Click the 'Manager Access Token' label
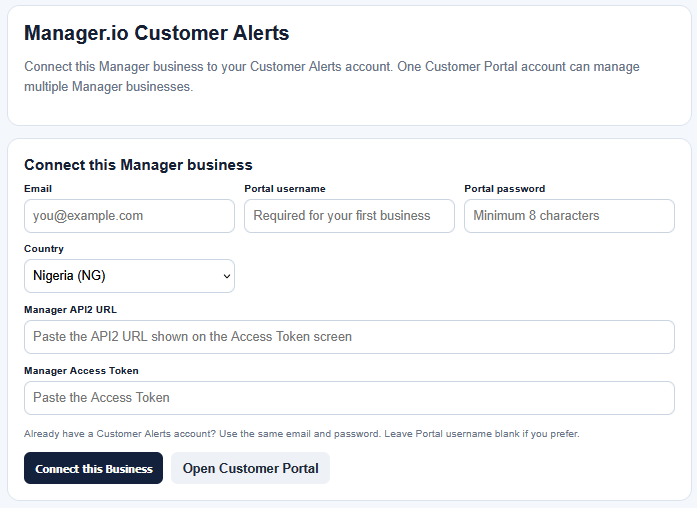 (81, 371)
